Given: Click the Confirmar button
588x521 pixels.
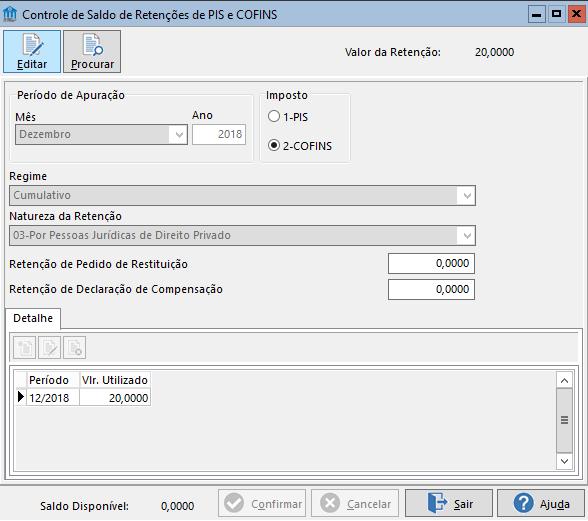Looking at the screenshot, I should click(x=262, y=503).
